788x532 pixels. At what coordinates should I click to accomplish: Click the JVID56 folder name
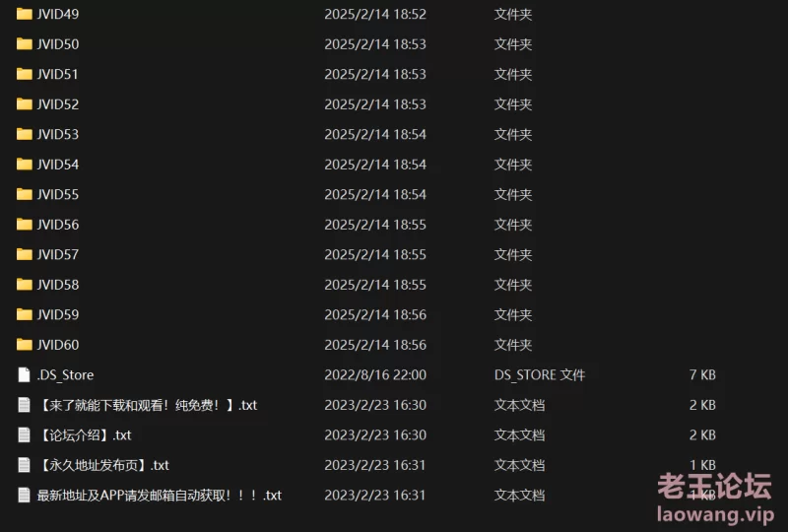(x=58, y=225)
